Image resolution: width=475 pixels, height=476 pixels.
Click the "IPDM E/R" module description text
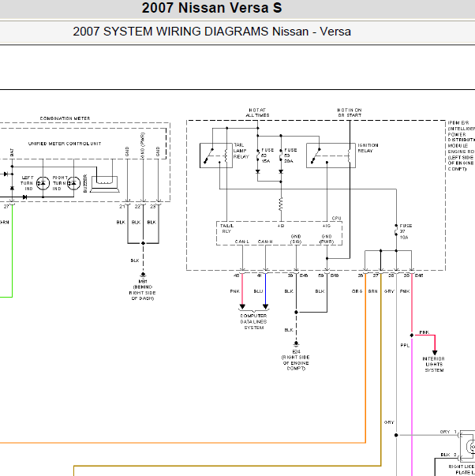[x=461, y=146]
